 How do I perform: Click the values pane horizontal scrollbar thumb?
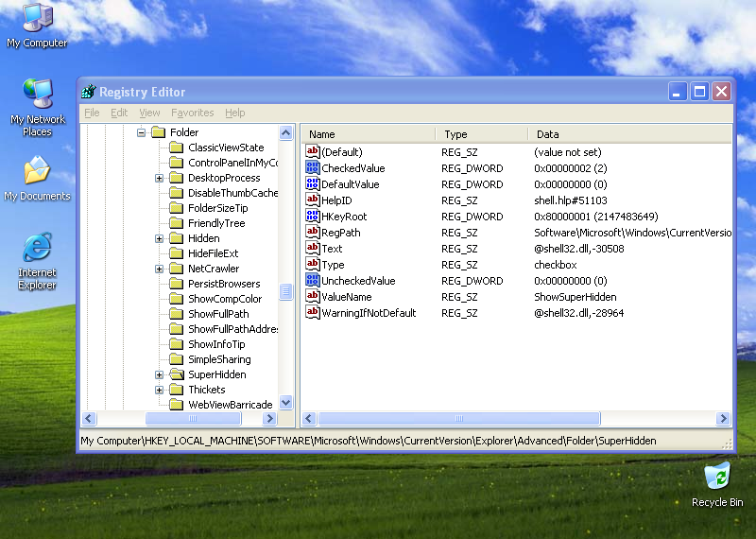[459, 418]
